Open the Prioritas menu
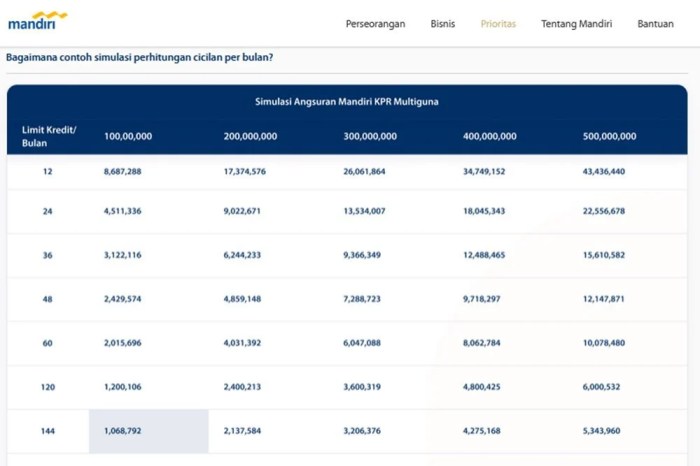The height and width of the screenshot is (466, 700). click(x=498, y=24)
